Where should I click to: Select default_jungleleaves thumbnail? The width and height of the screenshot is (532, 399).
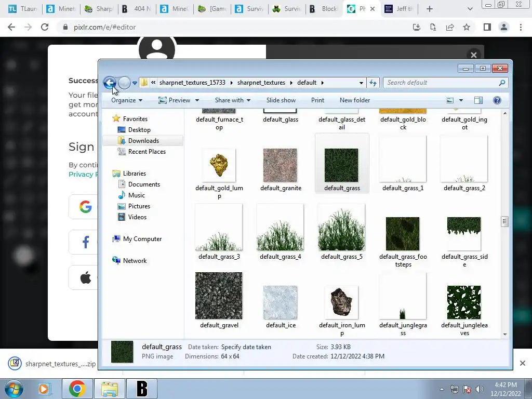coord(464,302)
